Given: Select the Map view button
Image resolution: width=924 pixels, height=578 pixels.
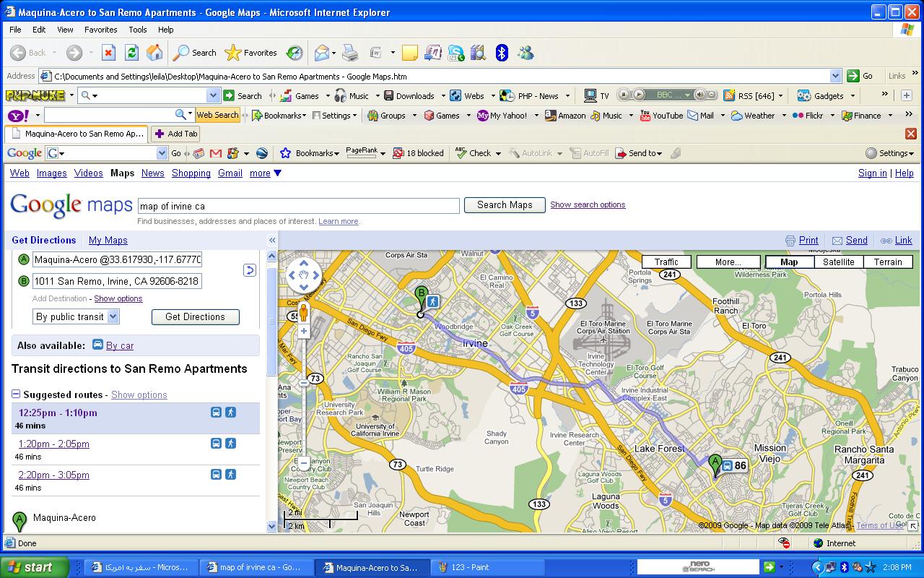Looking at the screenshot, I should (789, 262).
